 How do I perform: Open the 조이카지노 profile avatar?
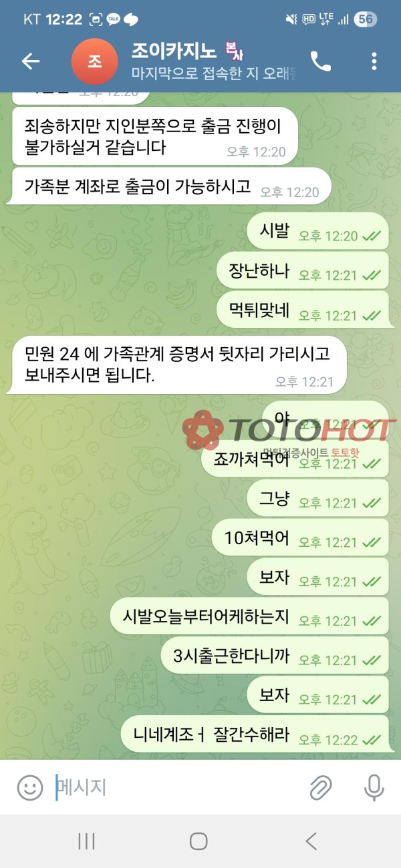pyautogui.click(x=95, y=61)
